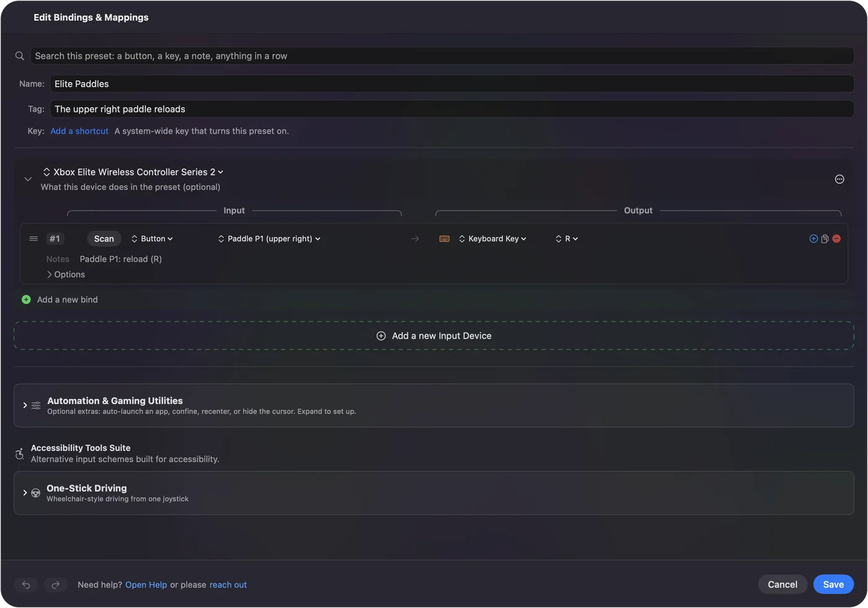Click the Automation sliders icon
Image resolution: width=868 pixels, height=608 pixels.
tap(36, 405)
